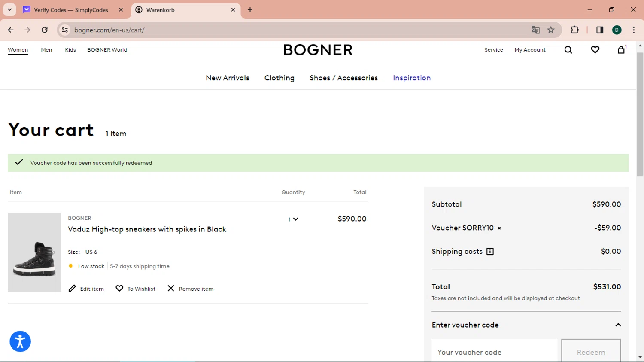Open My Account link

point(530,50)
